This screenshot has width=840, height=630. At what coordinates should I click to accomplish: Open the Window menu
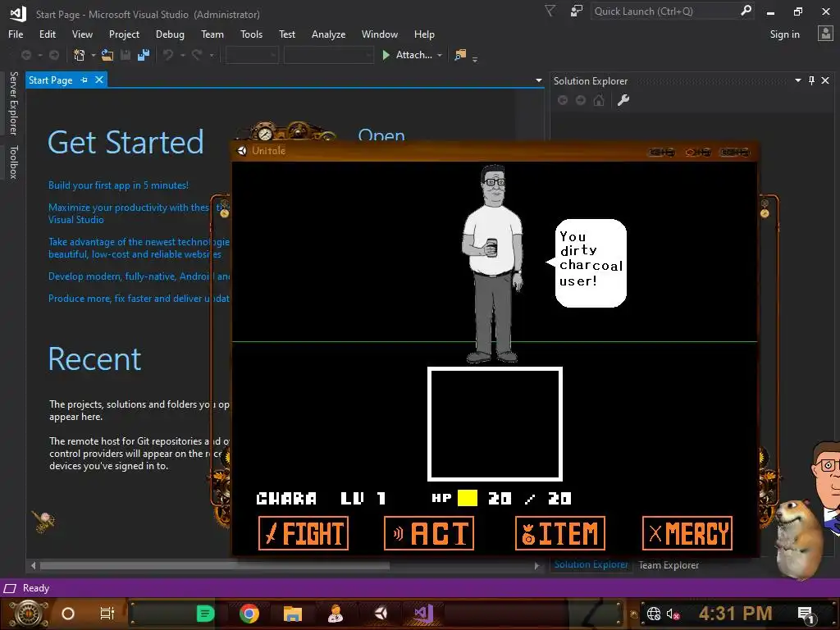pyautogui.click(x=379, y=34)
